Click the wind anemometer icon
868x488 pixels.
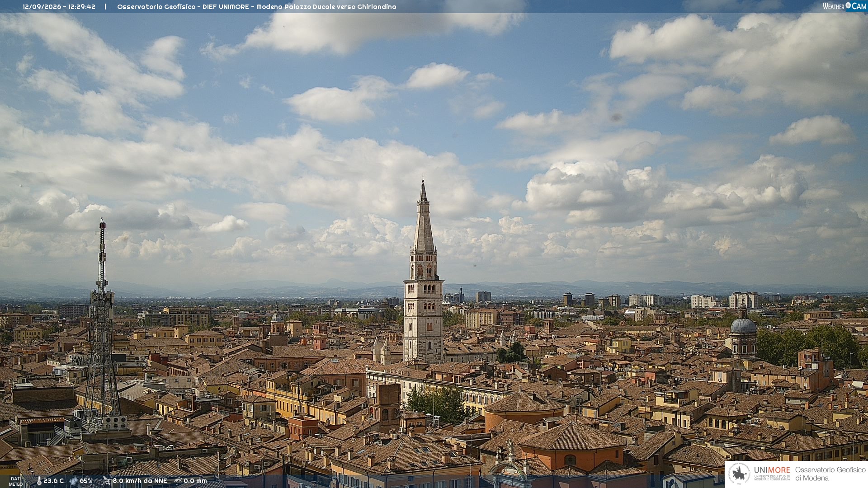tap(107, 481)
